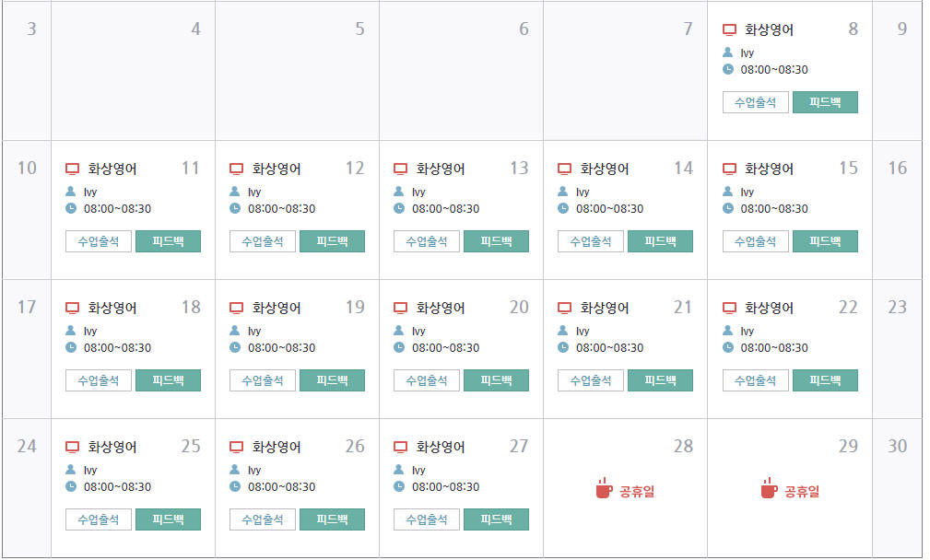Click 수업출석 on day 27

[x=427, y=519]
